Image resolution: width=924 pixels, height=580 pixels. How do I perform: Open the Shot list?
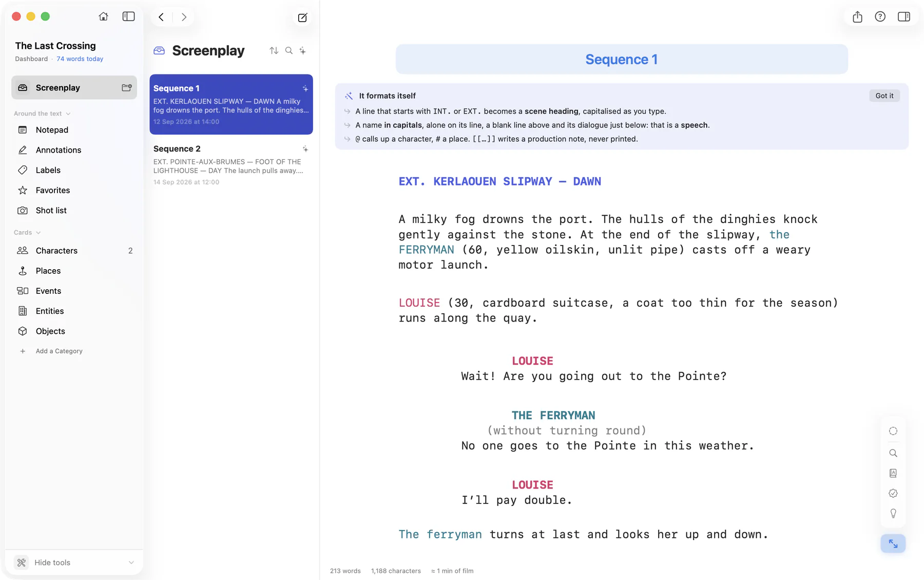pyautogui.click(x=74, y=210)
